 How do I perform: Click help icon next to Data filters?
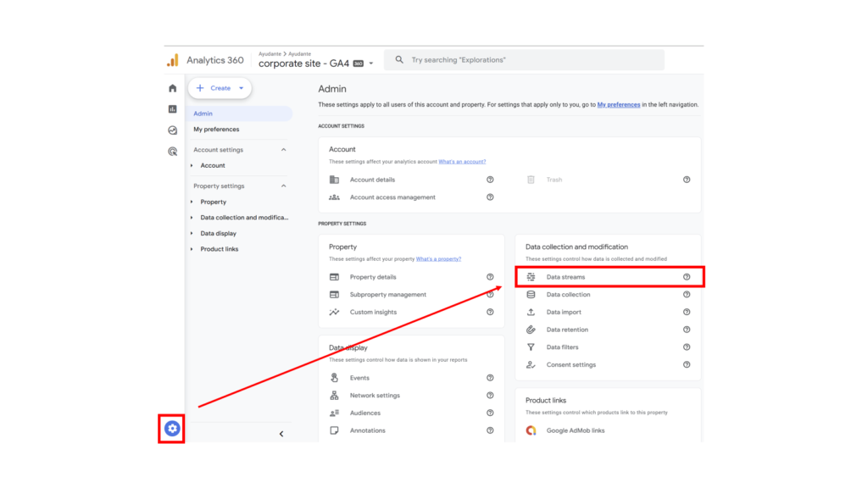(x=687, y=347)
